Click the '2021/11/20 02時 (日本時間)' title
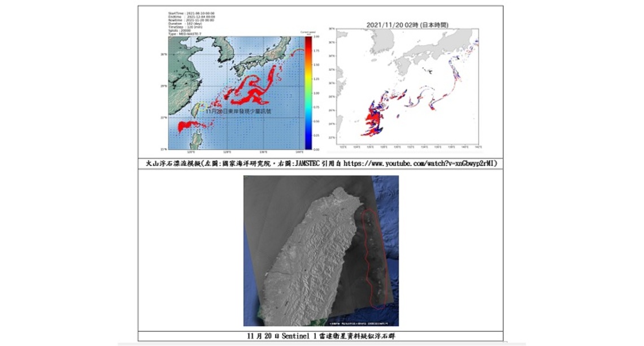This screenshot has width=644, height=346. tap(407, 25)
